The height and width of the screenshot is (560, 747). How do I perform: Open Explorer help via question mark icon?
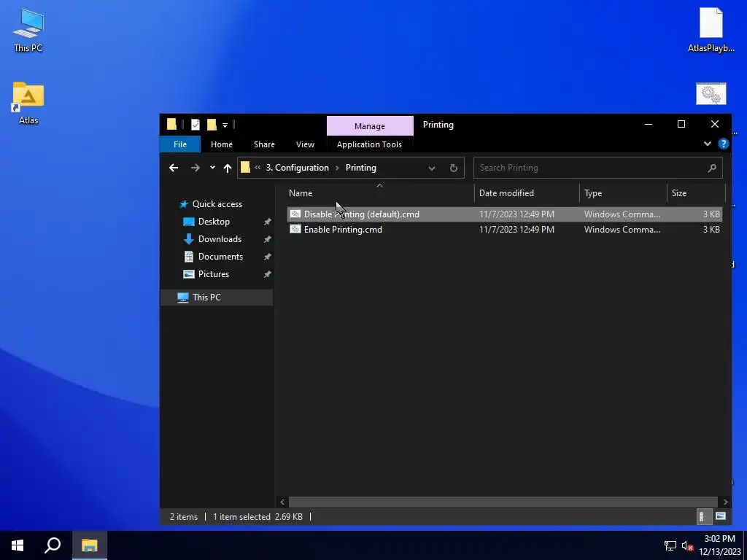723,144
